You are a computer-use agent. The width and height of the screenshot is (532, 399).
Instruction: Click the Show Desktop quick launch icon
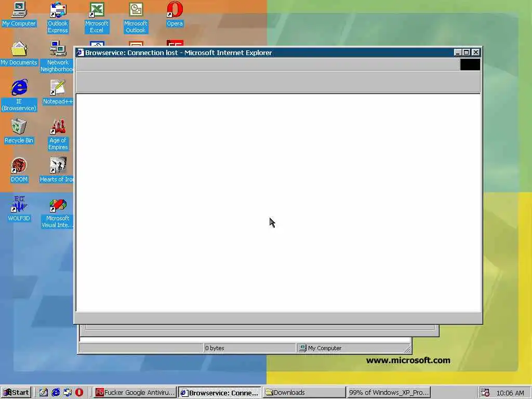[44, 393]
